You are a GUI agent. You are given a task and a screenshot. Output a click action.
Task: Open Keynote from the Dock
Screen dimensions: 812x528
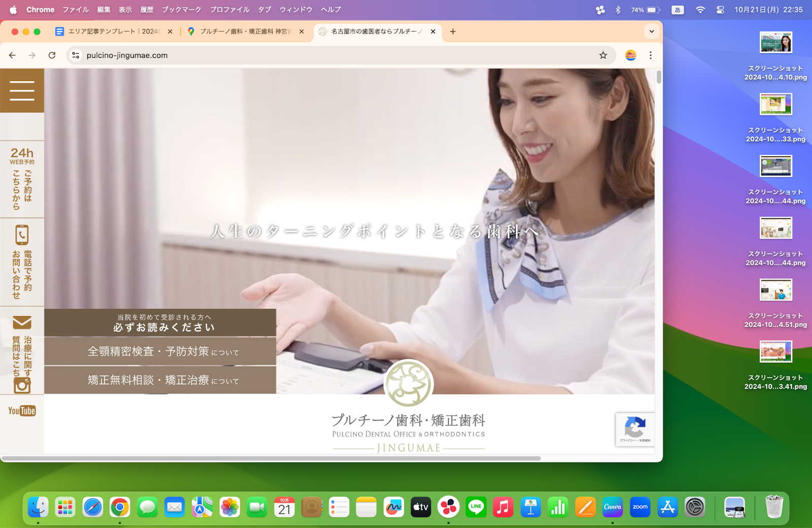(x=530, y=507)
